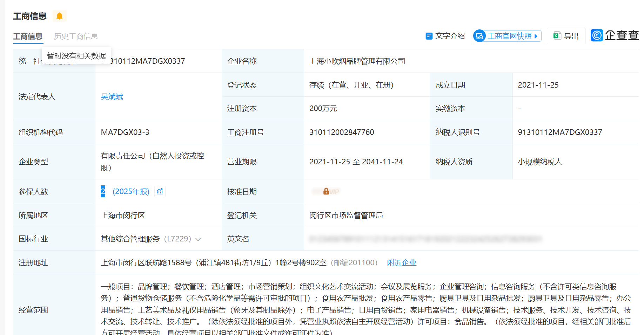Click 纳税人资质 value 小规模纳税人

point(540,162)
